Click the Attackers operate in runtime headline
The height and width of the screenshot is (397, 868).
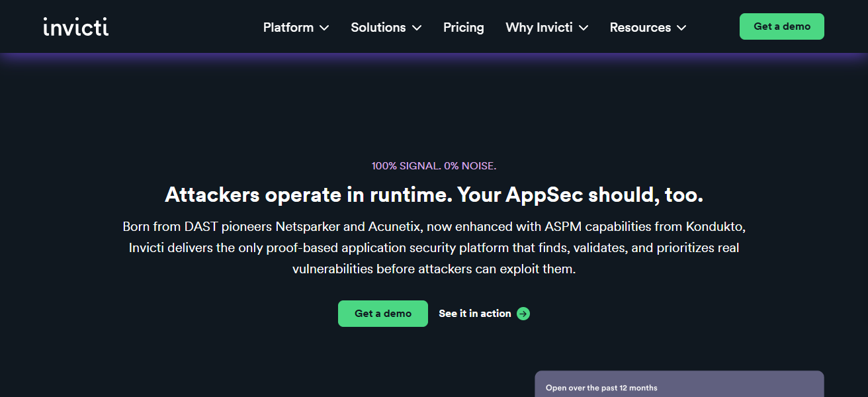click(x=434, y=195)
